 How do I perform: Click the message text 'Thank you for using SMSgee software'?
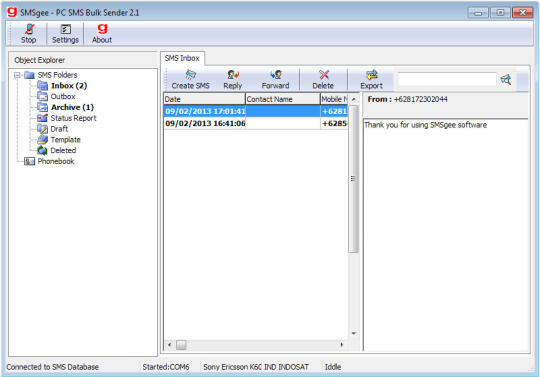point(425,125)
